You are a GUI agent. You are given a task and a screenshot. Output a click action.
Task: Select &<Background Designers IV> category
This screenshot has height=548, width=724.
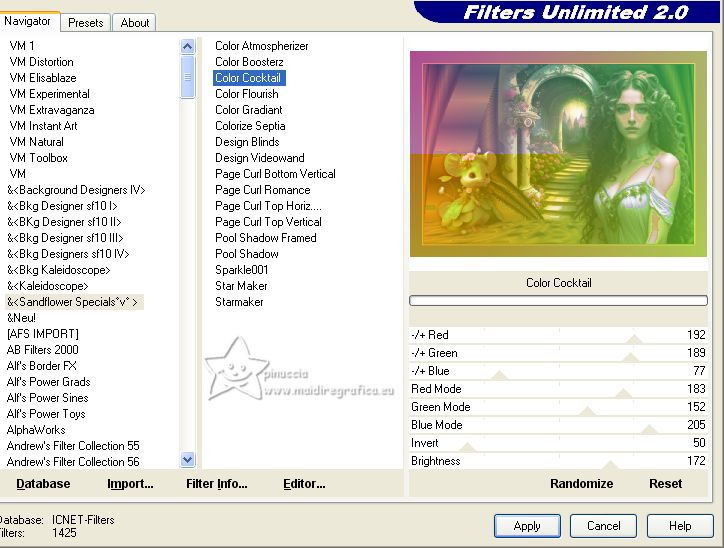[76, 190]
